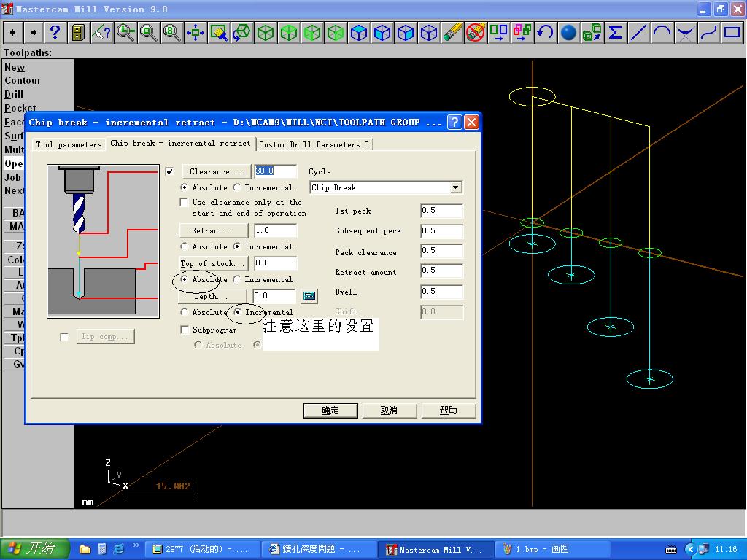Choose New in the Toolpaths menu
The height and width of the screenshot is (560, 747).
(x=15, y=68)
